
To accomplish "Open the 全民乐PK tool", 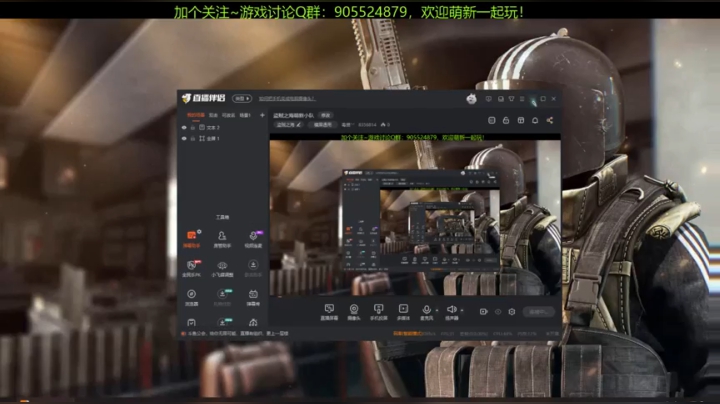I will pos(191,268).
